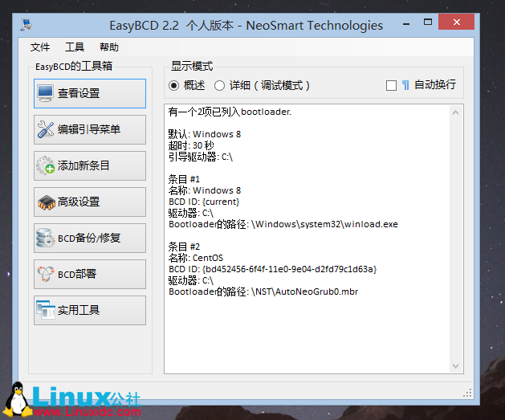This screenshot has height=420, width=505.
Task: Open the 文件 menu
Action: [x=40, y=47]
